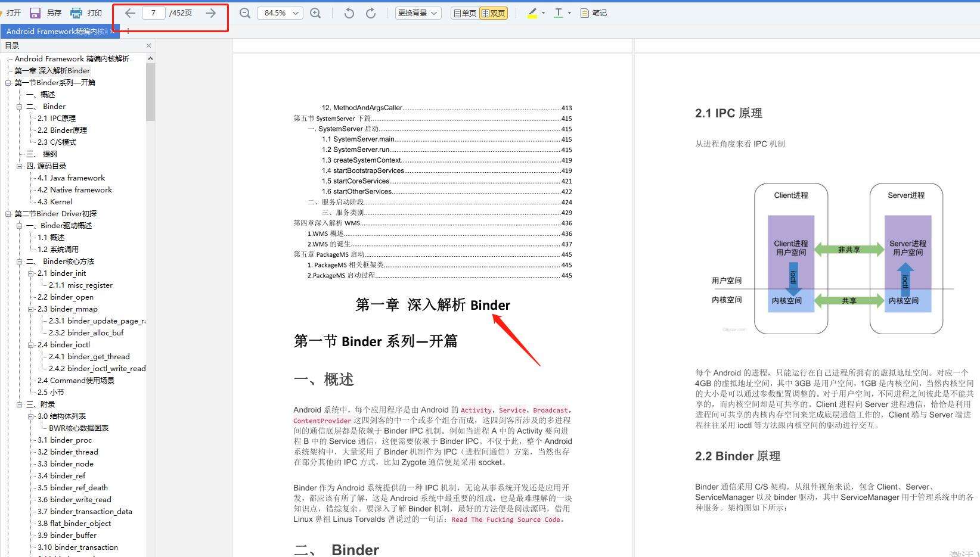Screen dimensions: 980x557
Task: Open a new PDF file
Action: (x=13, y=13)
